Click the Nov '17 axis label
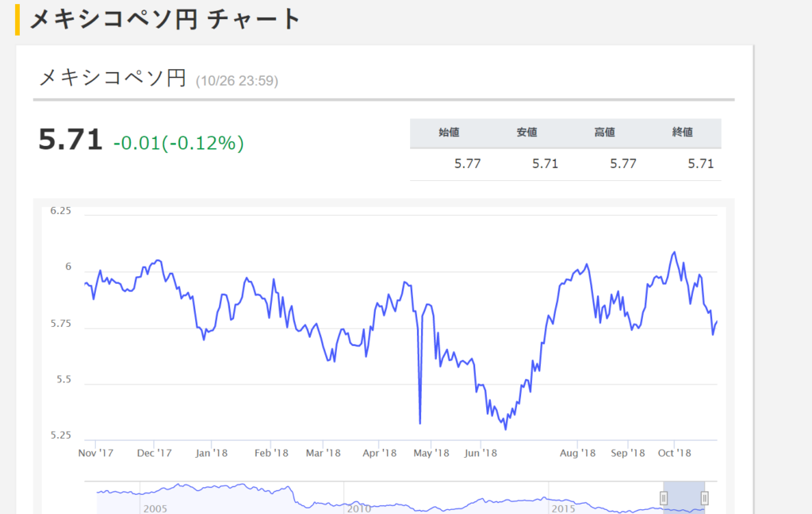 tap(96, 453)
